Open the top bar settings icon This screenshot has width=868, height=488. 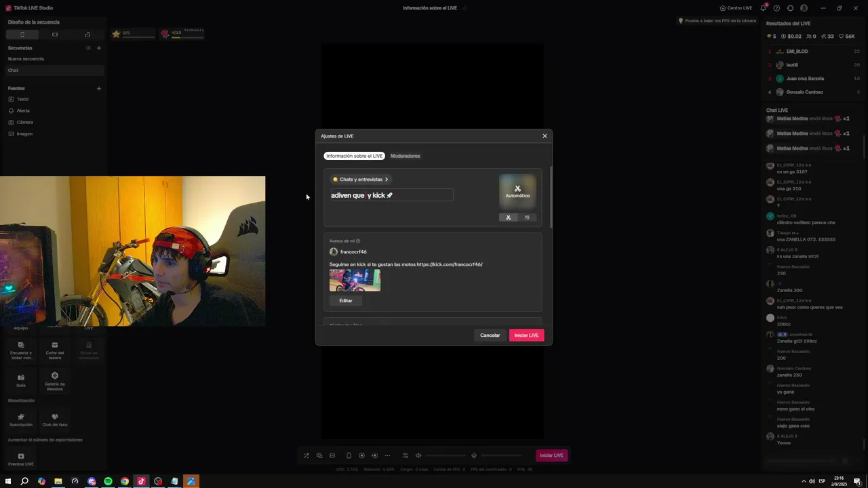[790, 8]
